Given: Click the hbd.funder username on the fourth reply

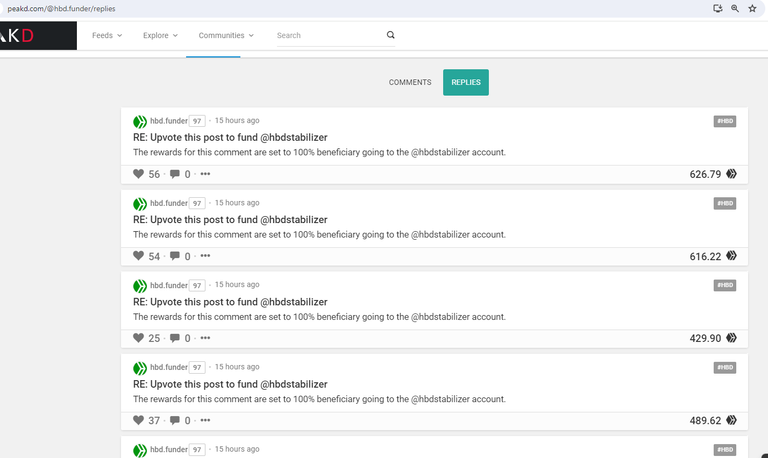Looking at the screenshot, I should tap(168, 367).
